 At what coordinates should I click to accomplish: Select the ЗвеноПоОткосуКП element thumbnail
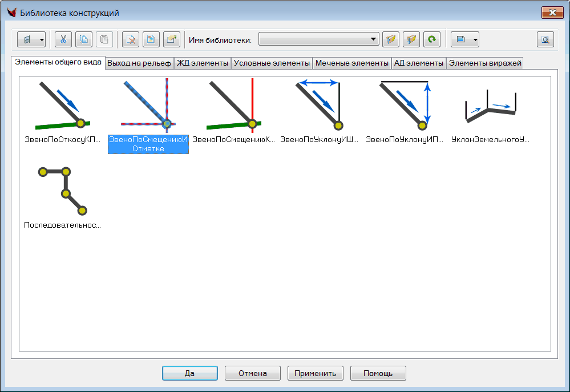point(63,106)
